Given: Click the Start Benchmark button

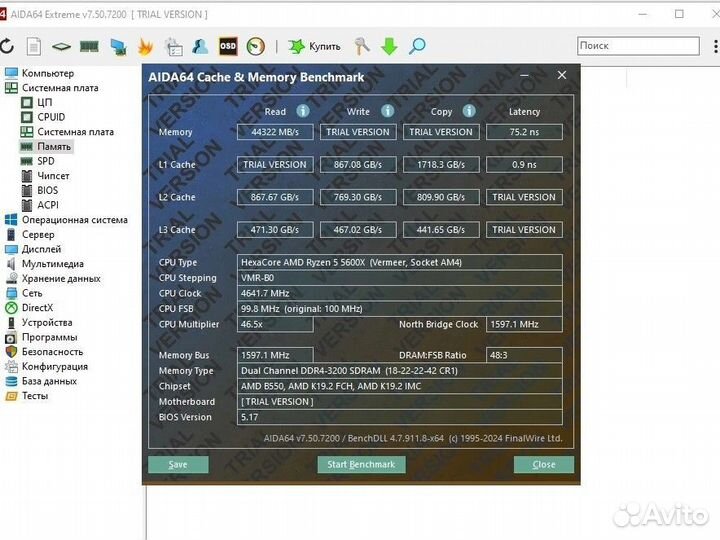Looking at the screenshot, I should point(361,464).
